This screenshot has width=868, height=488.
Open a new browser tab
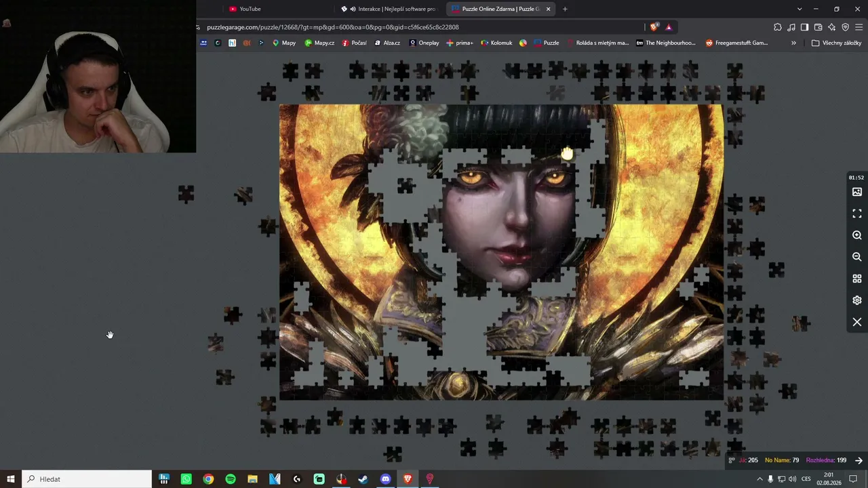click(x=565, y=9)
